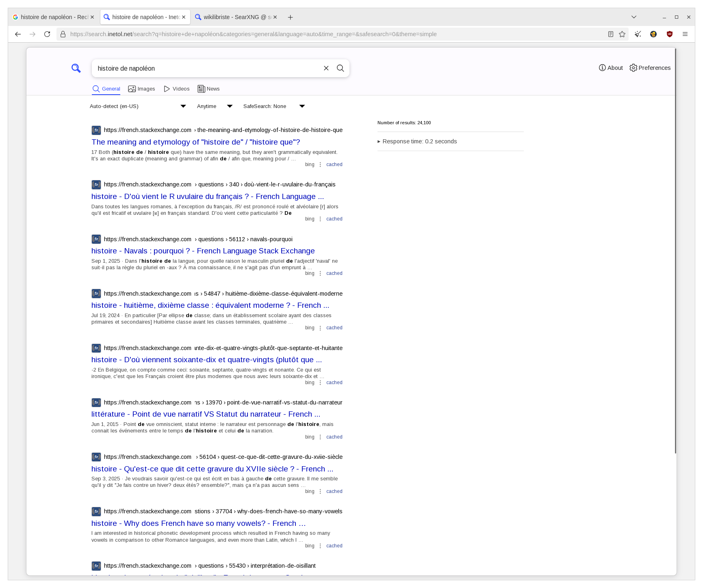Open cached version of the first result

pos(334,164)
